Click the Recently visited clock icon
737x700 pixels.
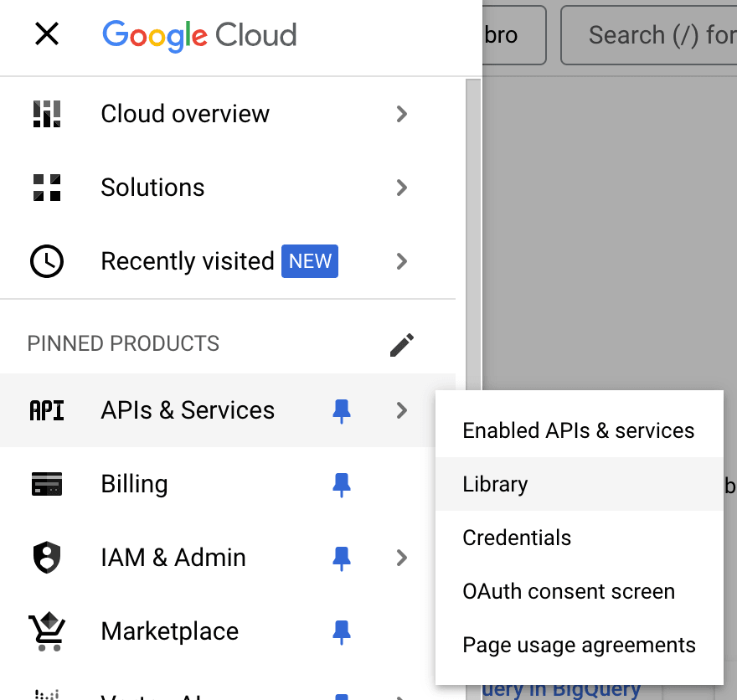tap(47, 261)
